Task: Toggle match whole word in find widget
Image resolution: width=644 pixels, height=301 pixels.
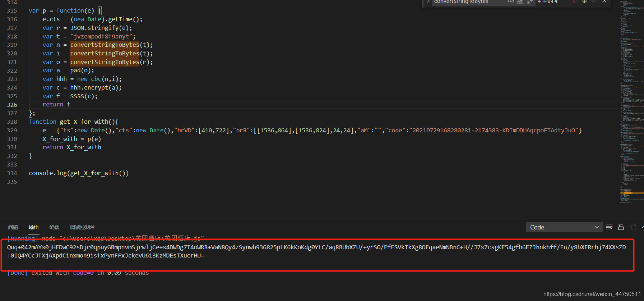Action: pos(520,2)
